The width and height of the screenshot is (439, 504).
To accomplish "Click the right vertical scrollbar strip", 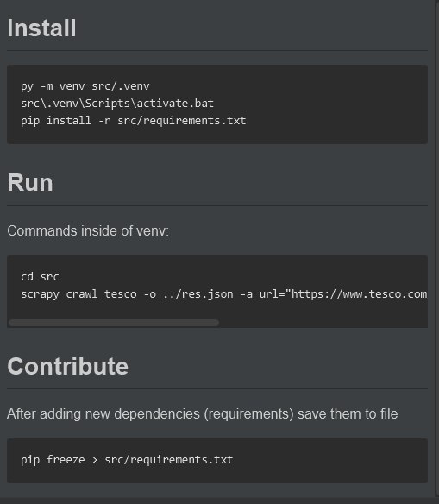I will click(x=436, y=252).
